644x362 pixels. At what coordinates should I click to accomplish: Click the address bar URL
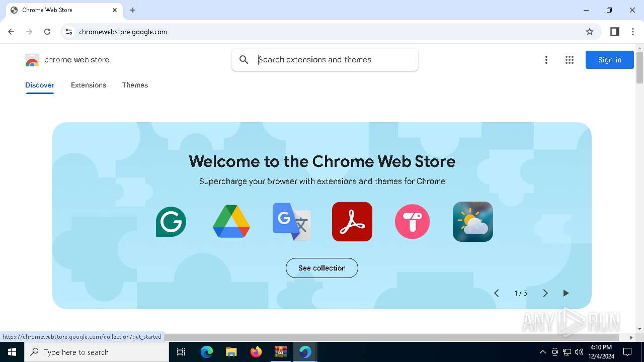point(123,32)
